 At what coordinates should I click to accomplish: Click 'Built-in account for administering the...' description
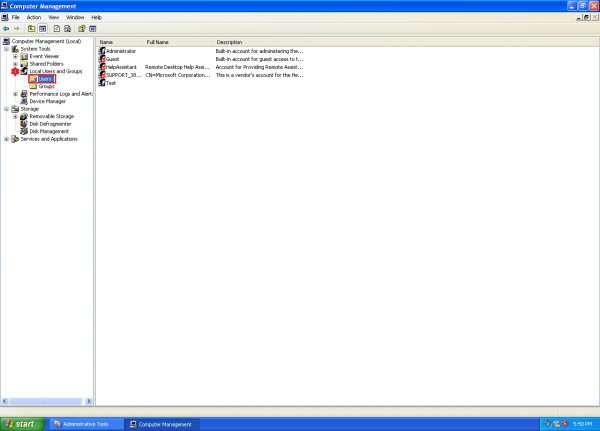259,51
